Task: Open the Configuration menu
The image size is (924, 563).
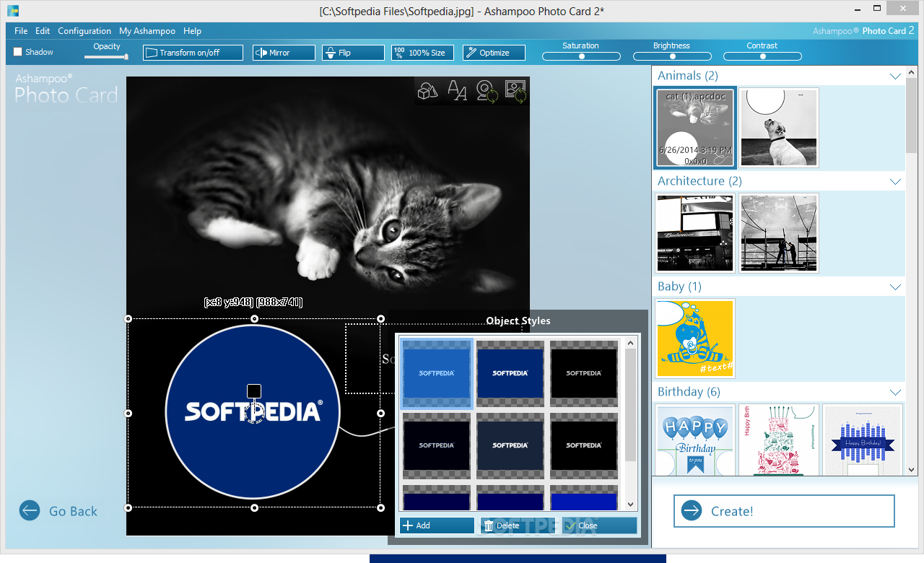Action: (x=84, y=31)
